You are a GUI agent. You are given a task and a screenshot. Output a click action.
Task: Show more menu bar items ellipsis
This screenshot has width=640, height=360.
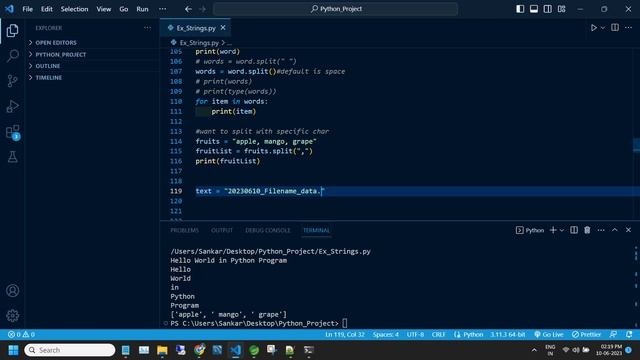[162, 9]
